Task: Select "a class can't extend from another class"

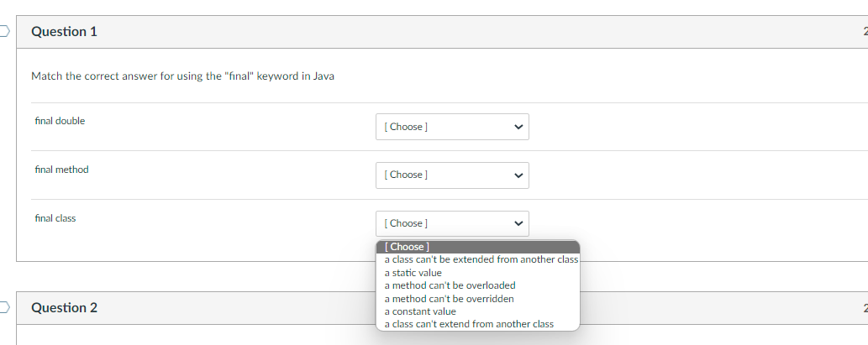Action: click(469, 324)
